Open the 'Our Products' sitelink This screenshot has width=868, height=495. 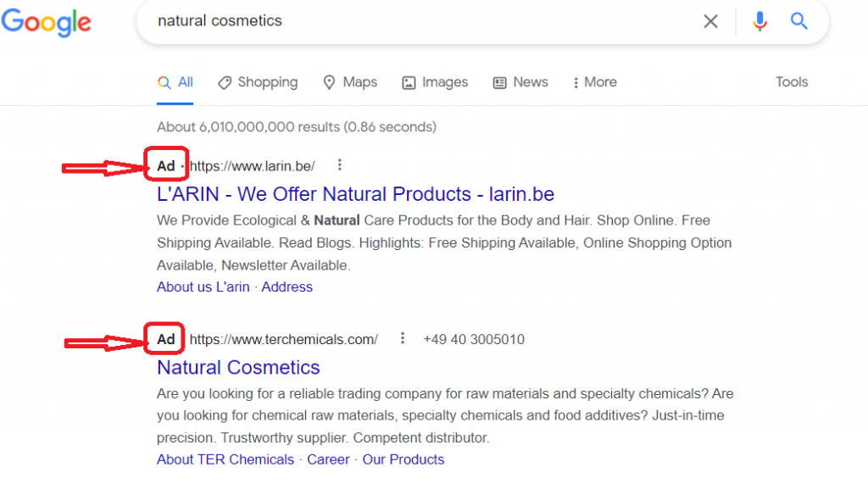(403, 459)
